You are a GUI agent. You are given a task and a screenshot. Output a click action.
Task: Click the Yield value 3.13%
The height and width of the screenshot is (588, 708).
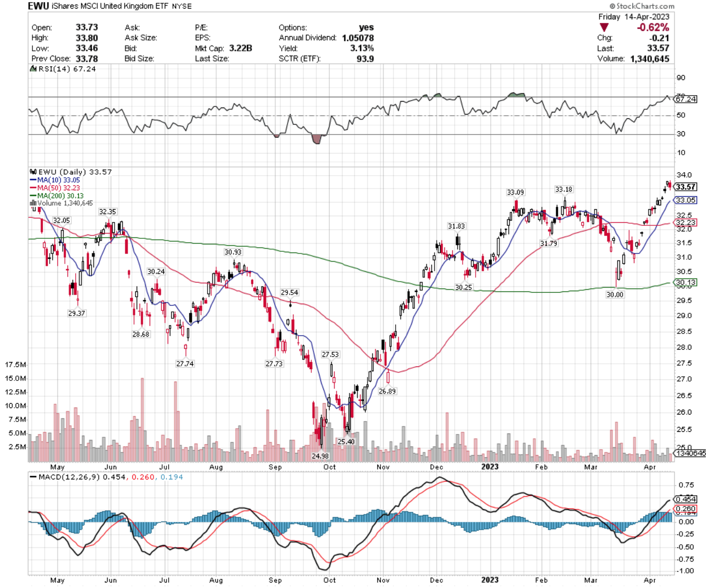pyautogui.click(x=362, y=48)
